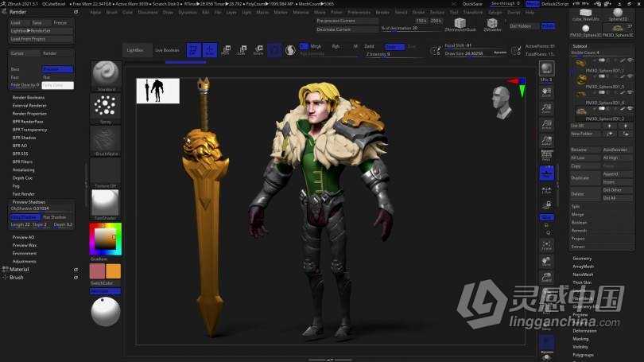Open the Stroke menu

click(x=418, y=12)
